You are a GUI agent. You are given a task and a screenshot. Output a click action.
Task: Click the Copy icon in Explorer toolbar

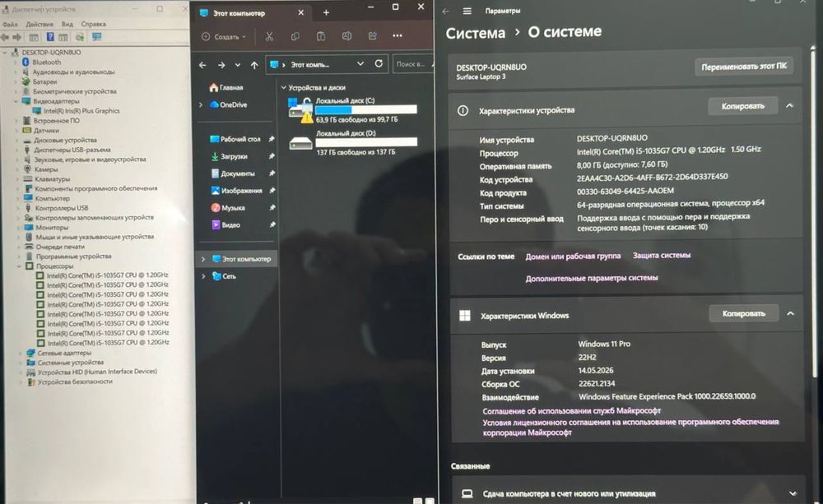(x=295, y=36)
